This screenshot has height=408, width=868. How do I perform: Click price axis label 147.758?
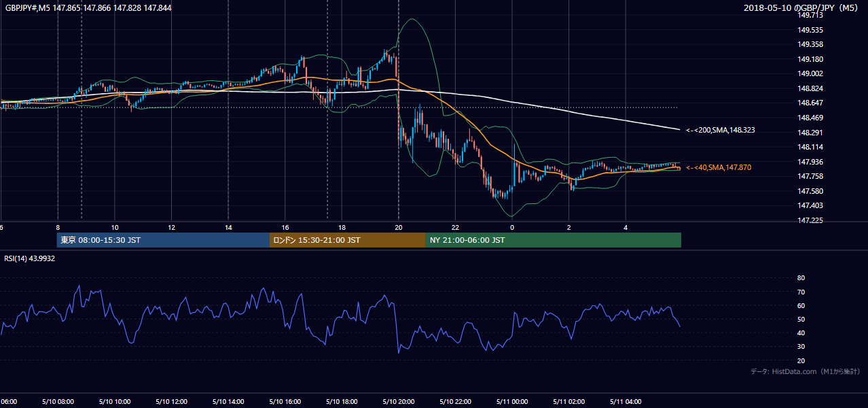pos(810,176)
